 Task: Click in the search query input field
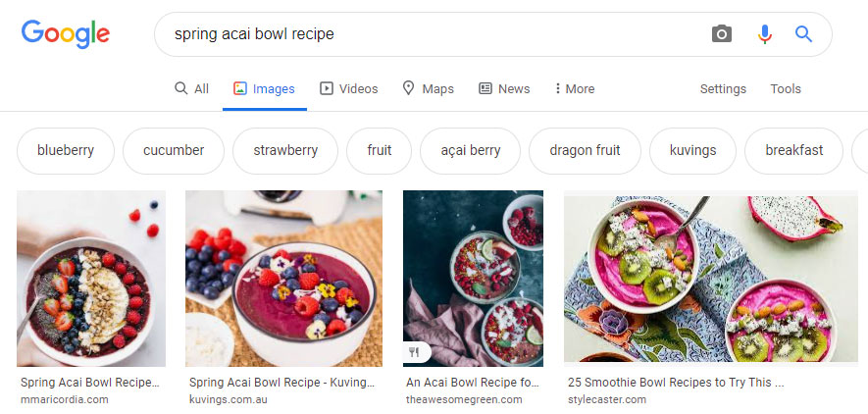[432, 34]
